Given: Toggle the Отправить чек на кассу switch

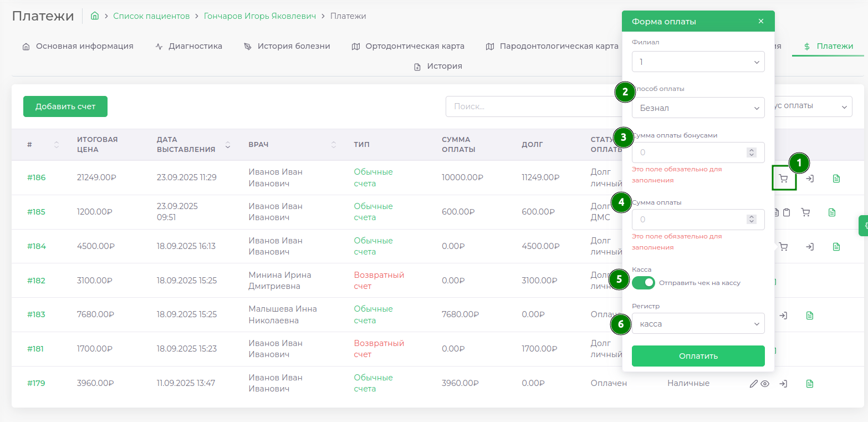Looking at the screenshot, I should [644, 283].
